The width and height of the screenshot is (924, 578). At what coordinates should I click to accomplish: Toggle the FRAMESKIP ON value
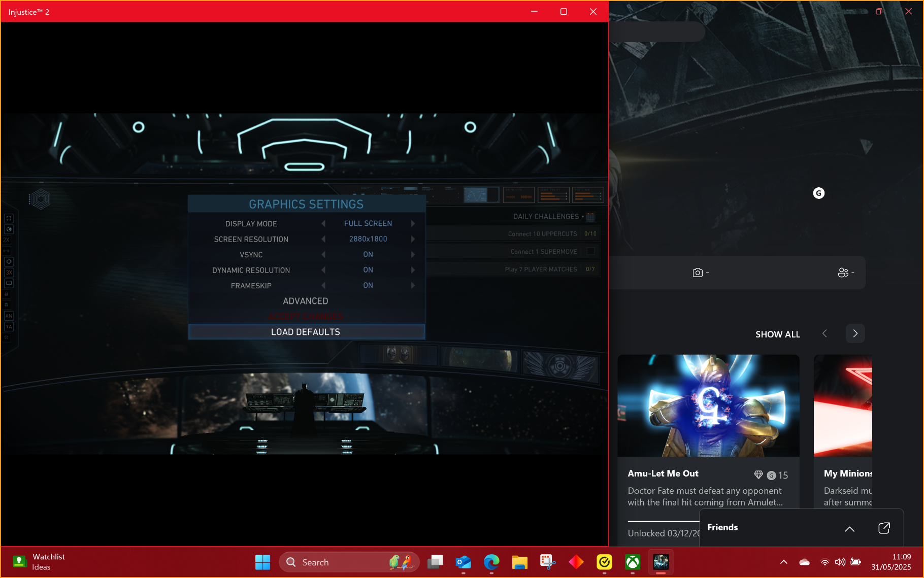[x=368, y=286]
